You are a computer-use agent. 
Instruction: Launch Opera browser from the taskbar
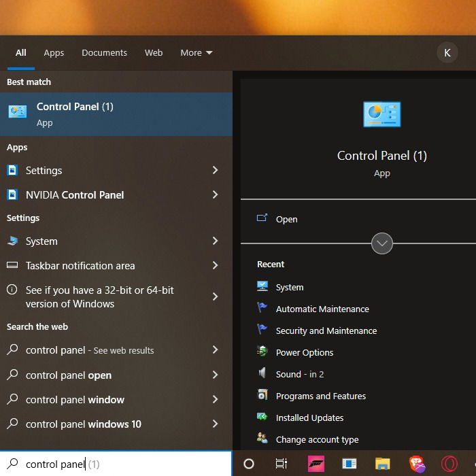click(449, 464)
